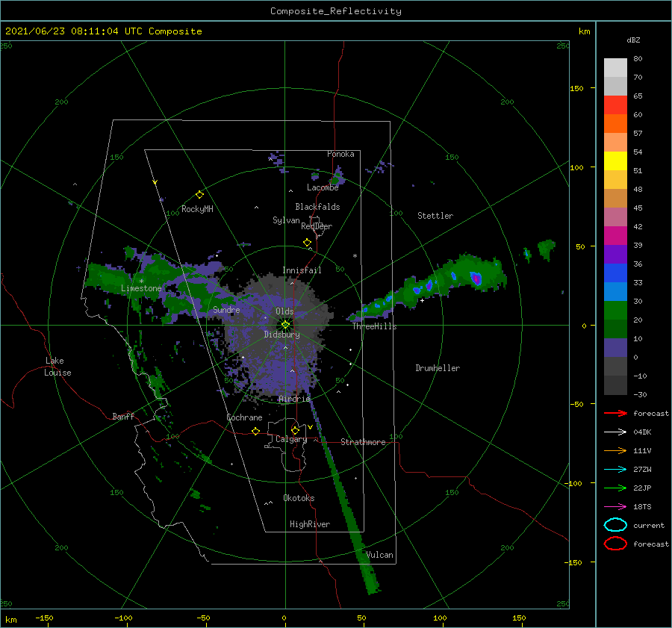672x628 pixels.
Task: Click the Calgary city label
Action: 291,439
